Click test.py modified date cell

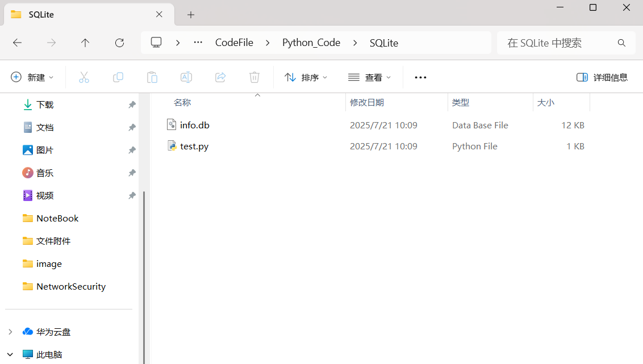click(383, 147)
